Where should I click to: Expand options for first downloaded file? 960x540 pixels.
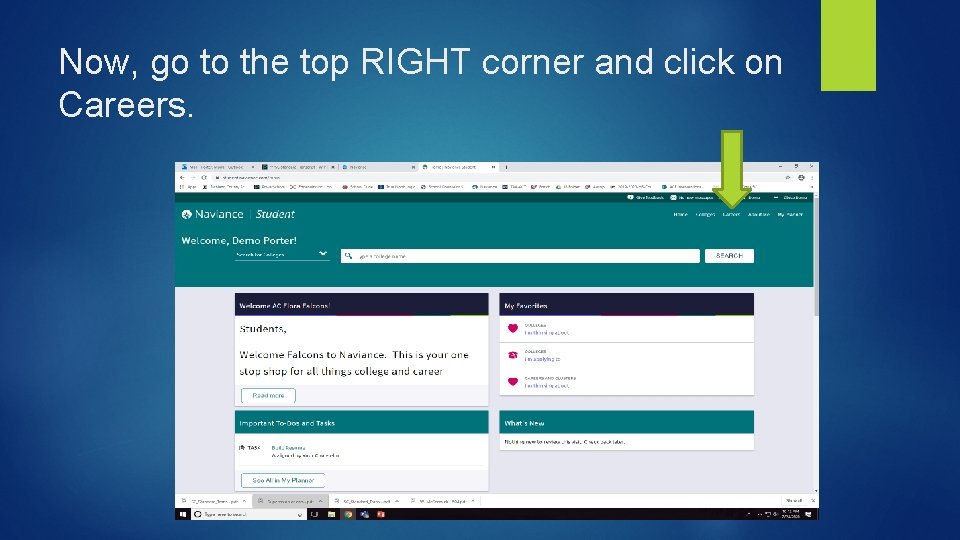[244, 501]
